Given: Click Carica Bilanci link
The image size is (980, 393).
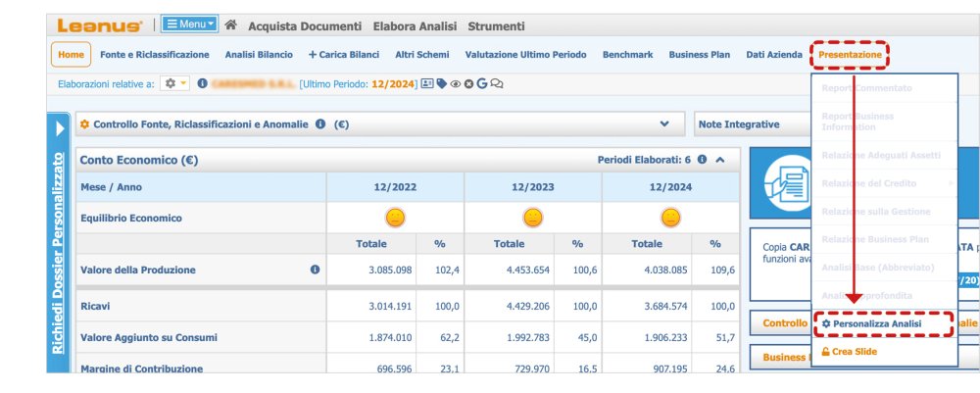Looking at the screenshot, I should [x=343, y=55].
